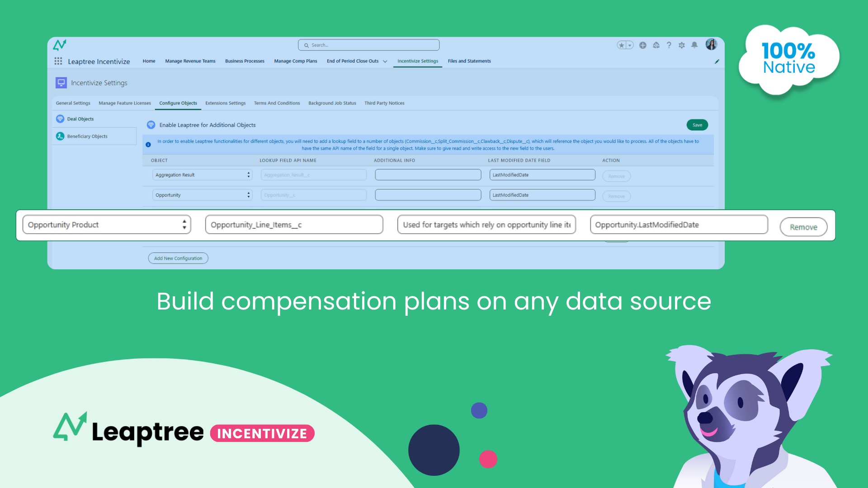Open Salesforce Setup gear icon
Image resolution: width=868 pixels, height=488 pixels.
[682, 45]
